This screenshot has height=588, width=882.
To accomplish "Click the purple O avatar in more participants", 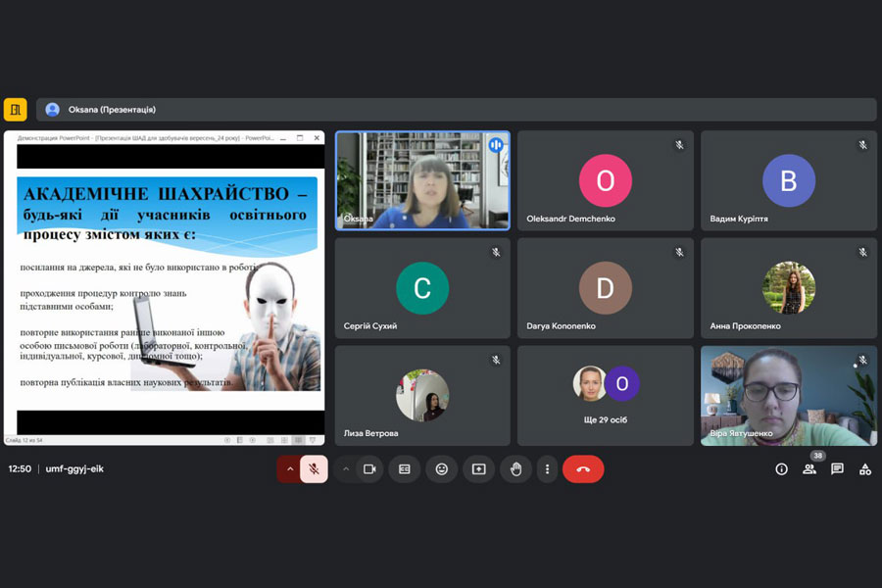I will (622, 383).
